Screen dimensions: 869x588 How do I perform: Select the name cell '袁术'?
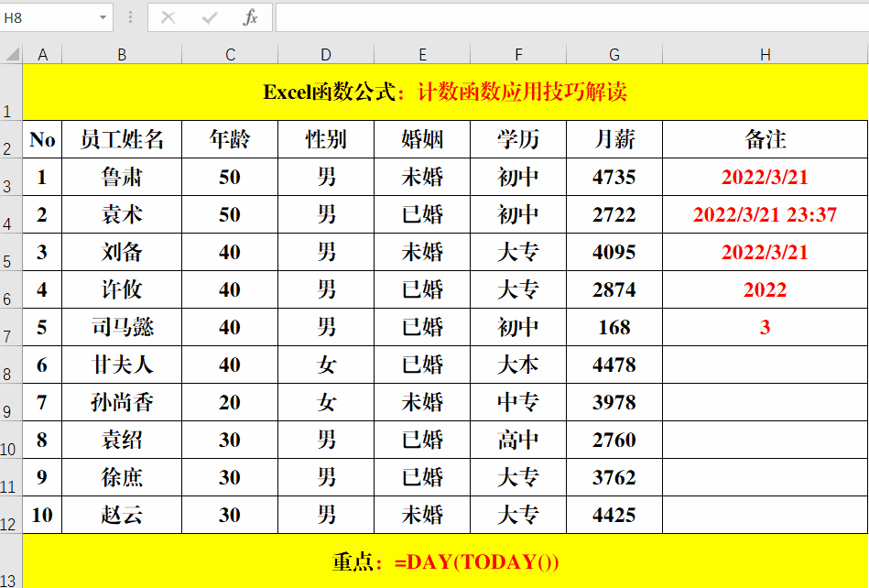(122, 214)
